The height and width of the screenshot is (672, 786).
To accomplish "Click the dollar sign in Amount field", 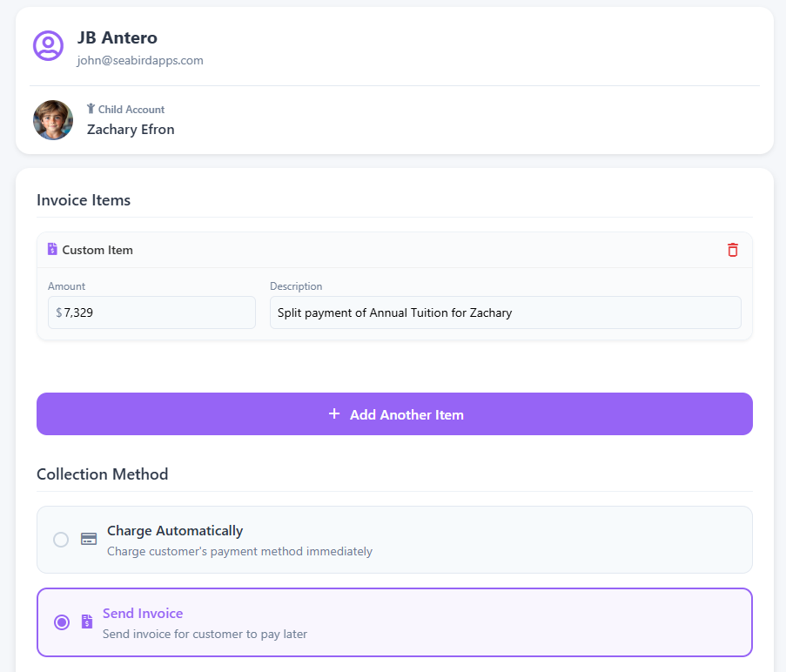I will click(59, 312).
